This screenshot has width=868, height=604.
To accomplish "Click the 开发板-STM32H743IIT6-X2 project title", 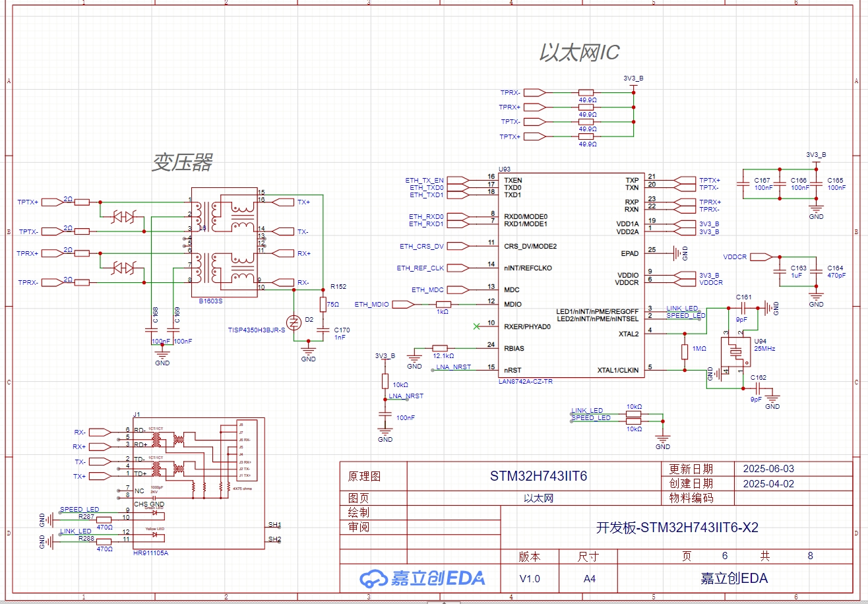I will 677,528.
